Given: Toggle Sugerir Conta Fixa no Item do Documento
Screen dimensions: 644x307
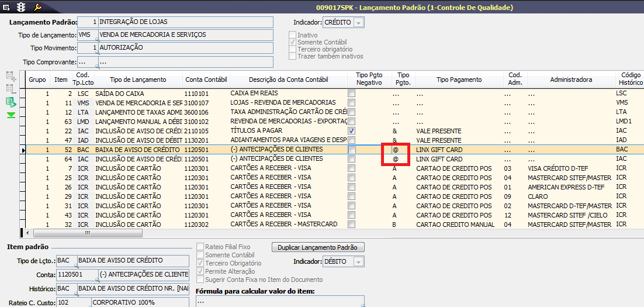Looking at the screenshot, I should point(200,280).
